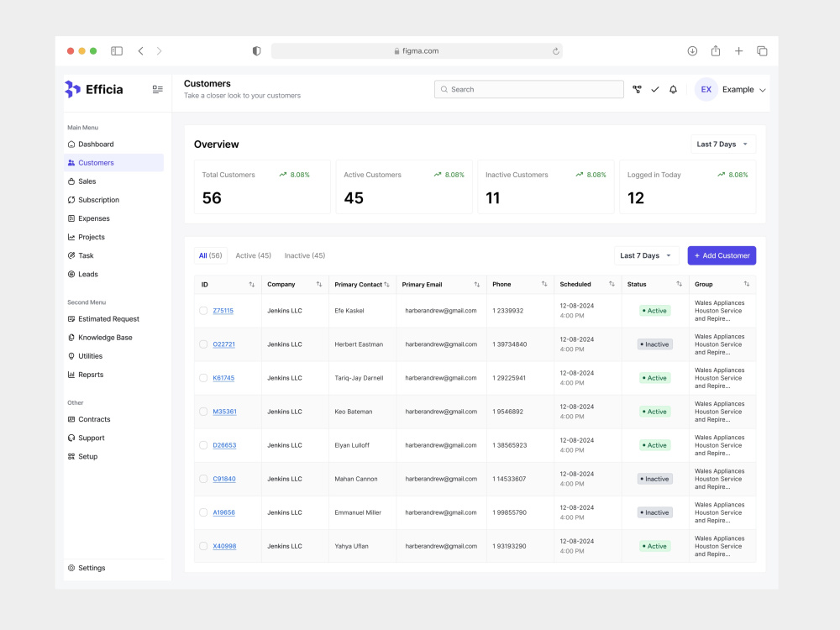Open browser downloads icon

pyautogui.click(x=692, y=51)
